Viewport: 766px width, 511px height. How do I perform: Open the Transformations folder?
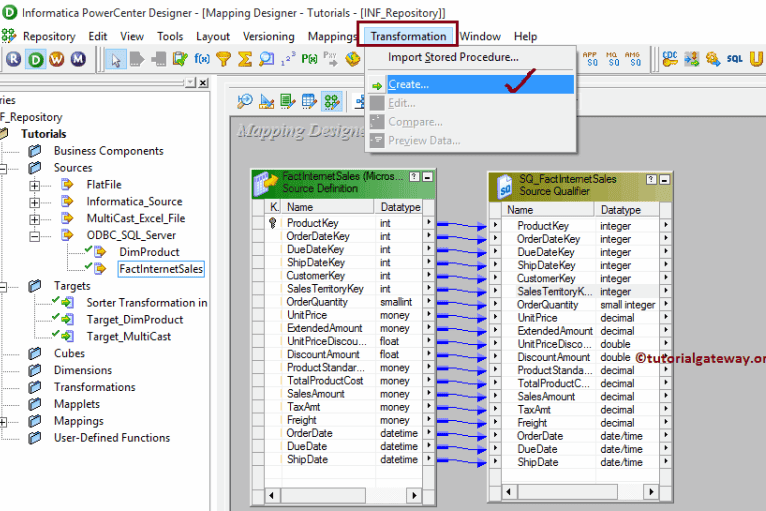95,387
